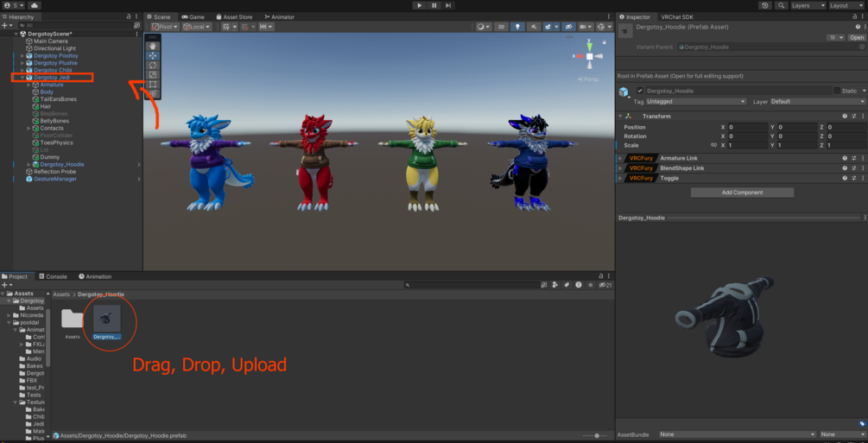The width and height of the screenshot is (868, 443).
Task: Lock the Inspector panel
Action: tap(853, 17)
